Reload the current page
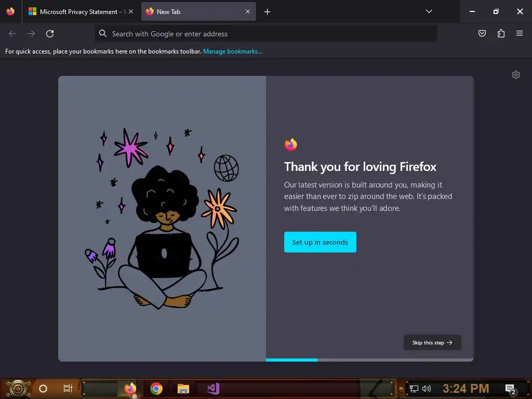The width and height of the screenshot is (532, 399). (x=50, y=34)
